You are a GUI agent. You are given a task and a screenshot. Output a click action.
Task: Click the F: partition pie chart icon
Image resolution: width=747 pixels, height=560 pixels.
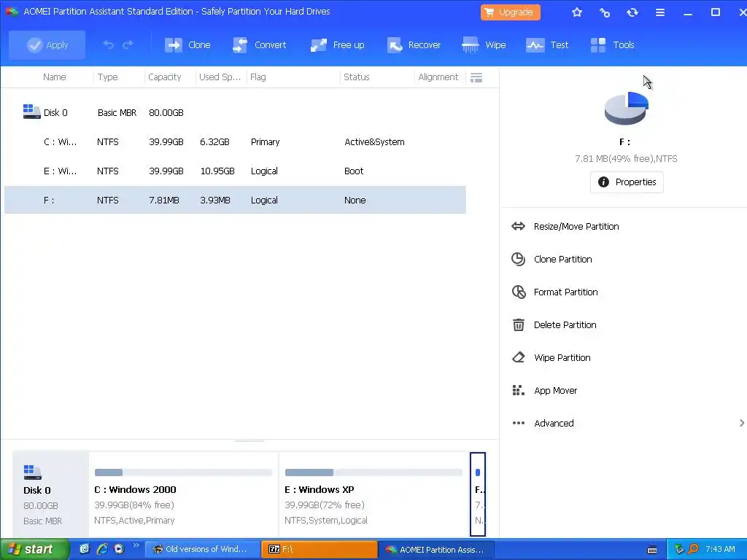point(627,108)
